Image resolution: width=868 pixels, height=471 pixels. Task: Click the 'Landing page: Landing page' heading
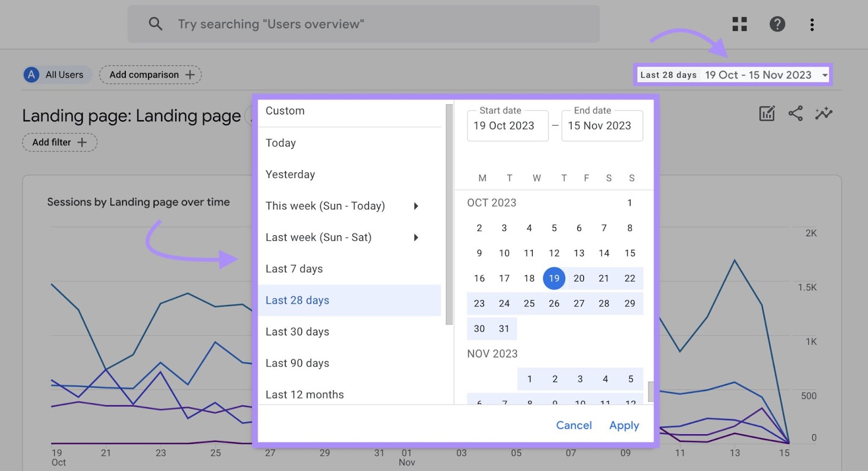pyautogui.click(x=131, y=116)
